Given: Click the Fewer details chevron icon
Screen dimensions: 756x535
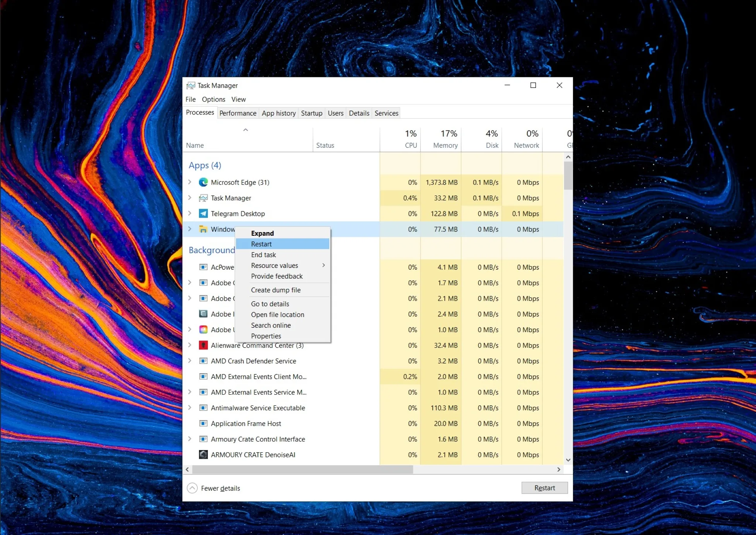Looking at the screenshot, I should pyautogui.click(x=192, y=488).
